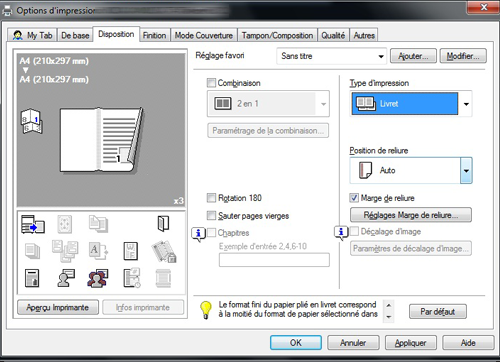
Task: Click the single user speech bubble icon
Action: coord(66,278)
